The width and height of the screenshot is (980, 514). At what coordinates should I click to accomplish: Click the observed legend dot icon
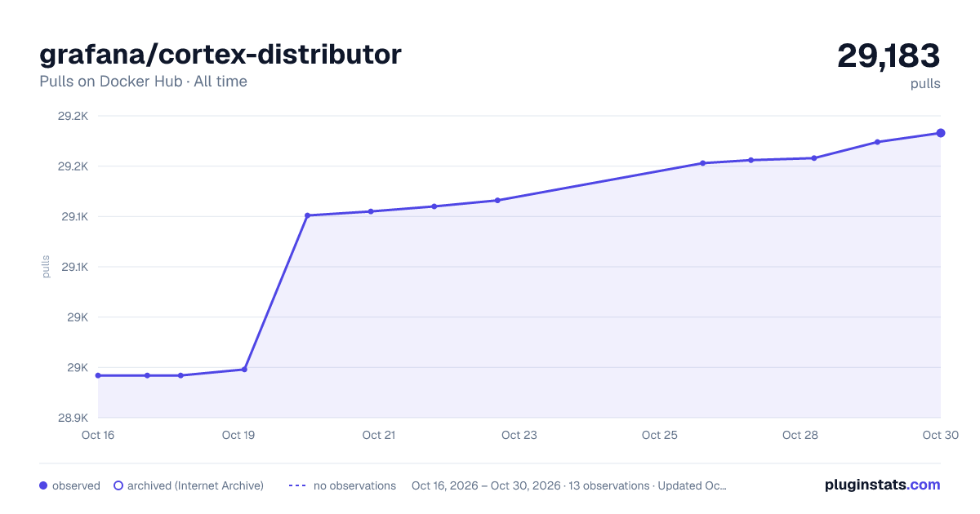point(43,485)
